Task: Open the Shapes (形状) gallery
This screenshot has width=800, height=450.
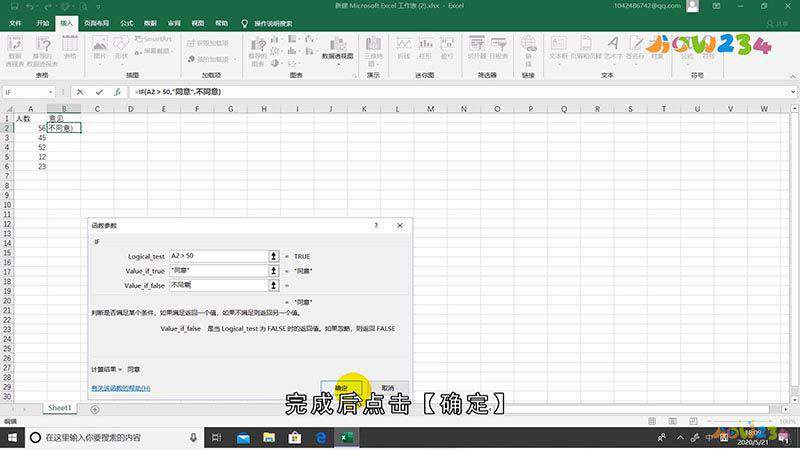Action: coord(121,48)
